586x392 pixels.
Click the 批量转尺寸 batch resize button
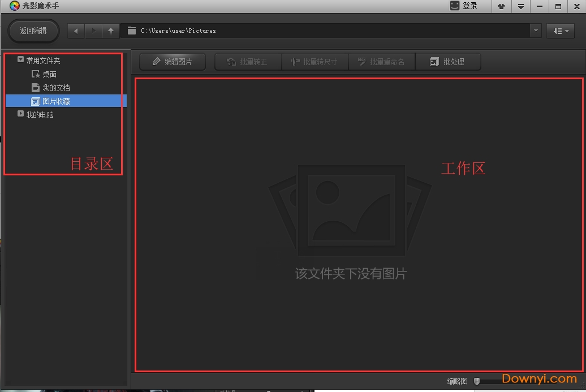(314, 62)
